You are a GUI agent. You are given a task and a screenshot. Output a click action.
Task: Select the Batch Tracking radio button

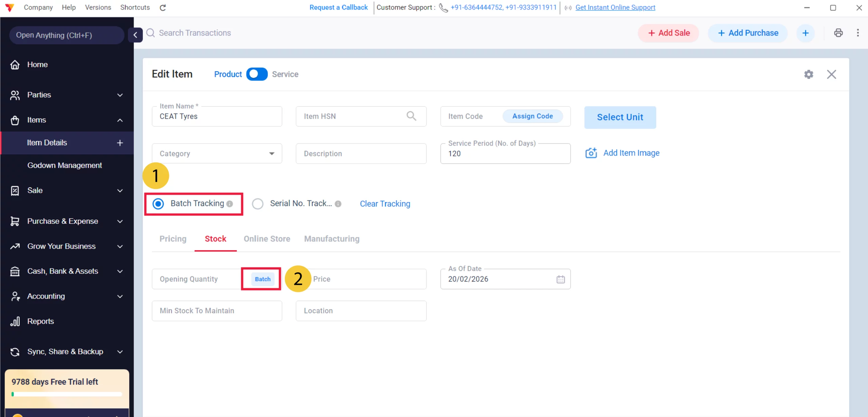(158, 203)
